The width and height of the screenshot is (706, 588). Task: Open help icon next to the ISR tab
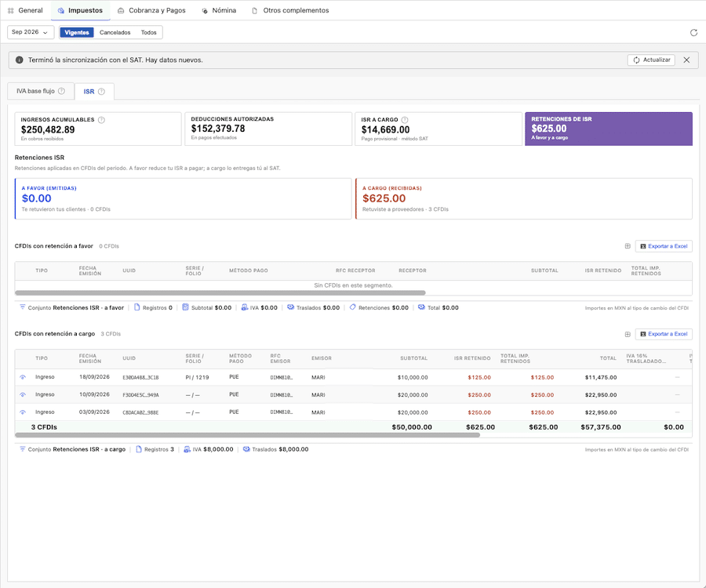[x=102, y=91]
